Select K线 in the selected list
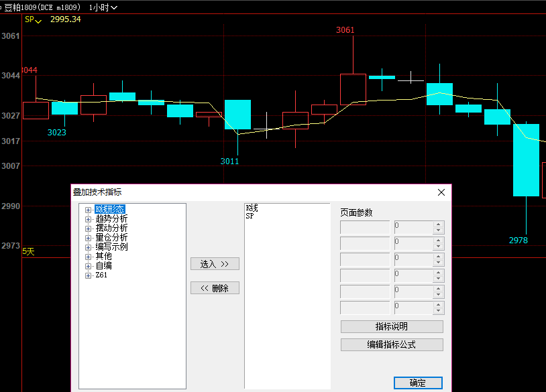The height and width of the screenshot is (392, 546). [x=252, y=208]
